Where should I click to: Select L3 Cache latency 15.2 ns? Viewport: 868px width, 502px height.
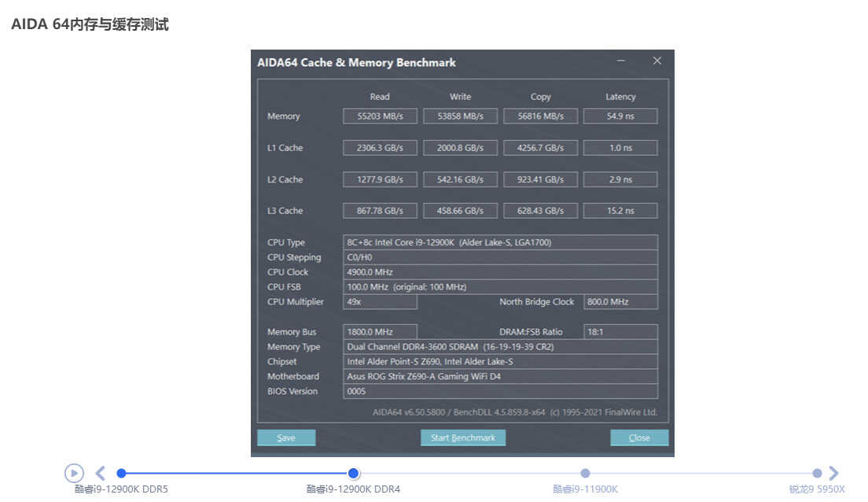click(x=620, y=211)
